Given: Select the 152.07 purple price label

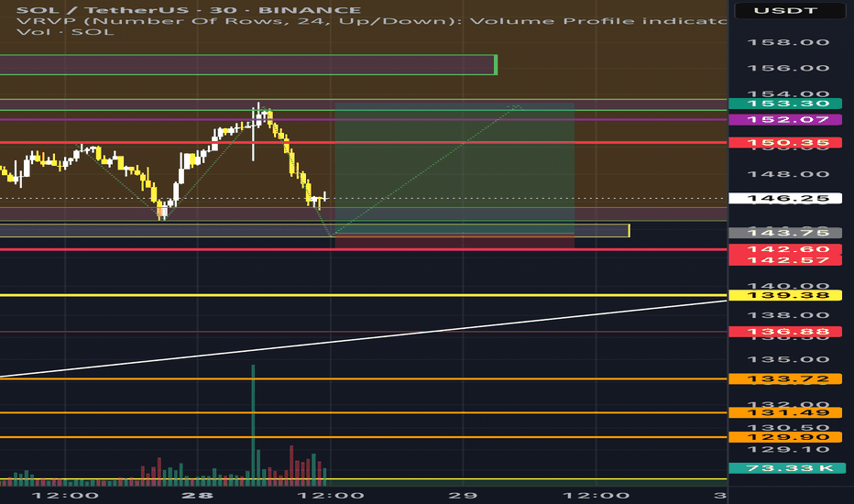Looking at the screenshot, I should coord(785,119).
